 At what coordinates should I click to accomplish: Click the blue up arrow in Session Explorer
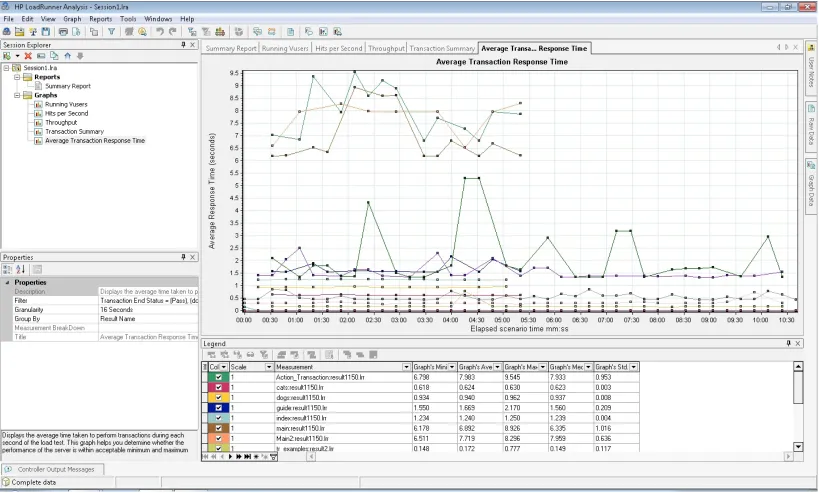click(67, 56)
